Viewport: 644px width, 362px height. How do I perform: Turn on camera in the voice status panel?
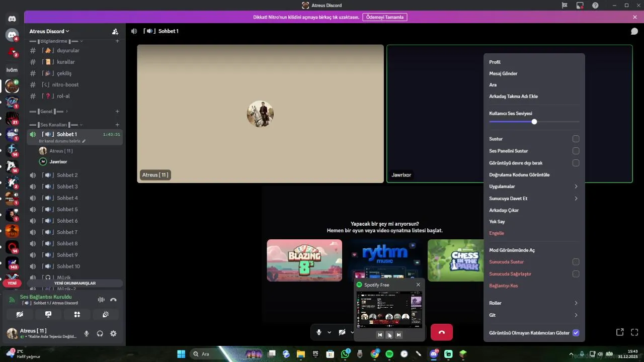click(20, 314)
